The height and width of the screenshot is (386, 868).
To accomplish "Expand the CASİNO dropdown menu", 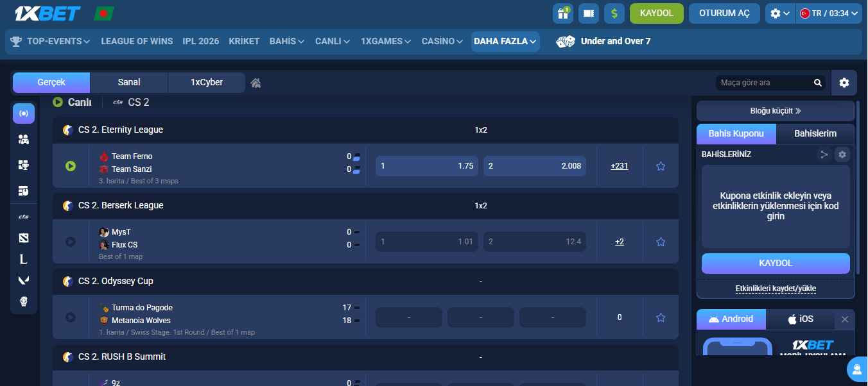I will point(442,41).
